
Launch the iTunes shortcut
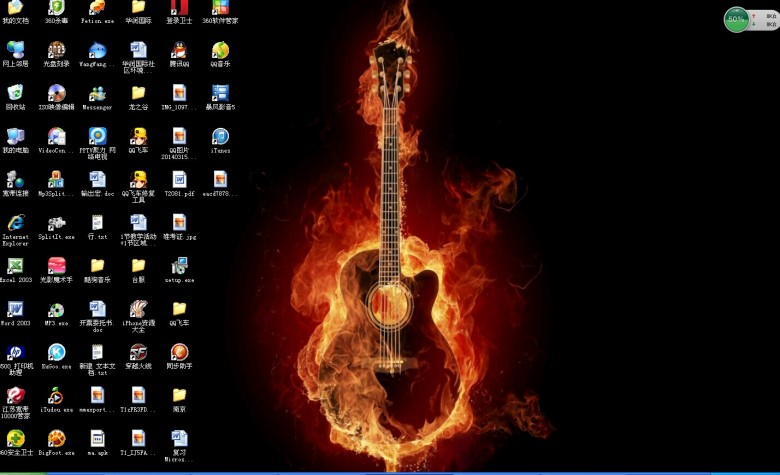click(x=220, y=136)
